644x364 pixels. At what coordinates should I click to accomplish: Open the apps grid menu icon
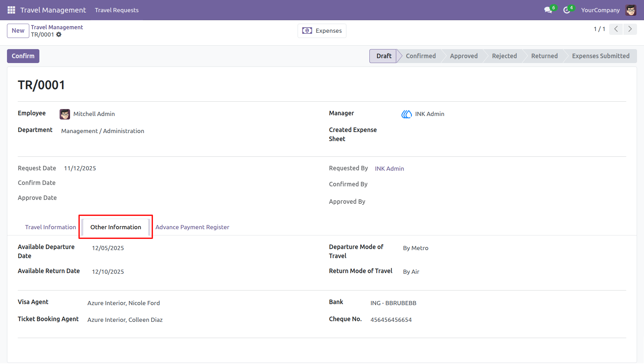(11, 10)
